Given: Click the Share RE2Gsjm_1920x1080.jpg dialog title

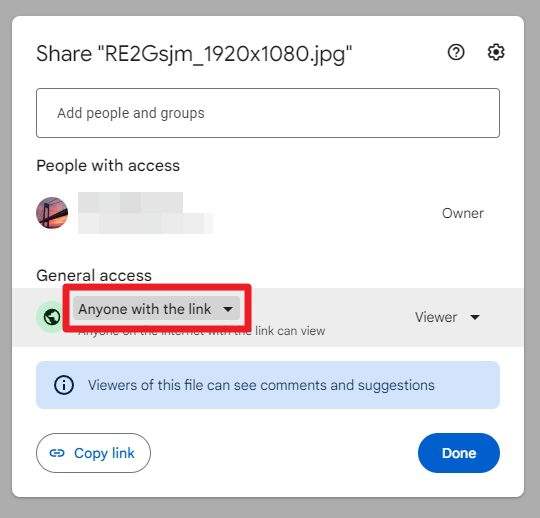Looking at the screenshot, I should coord(194,54).
